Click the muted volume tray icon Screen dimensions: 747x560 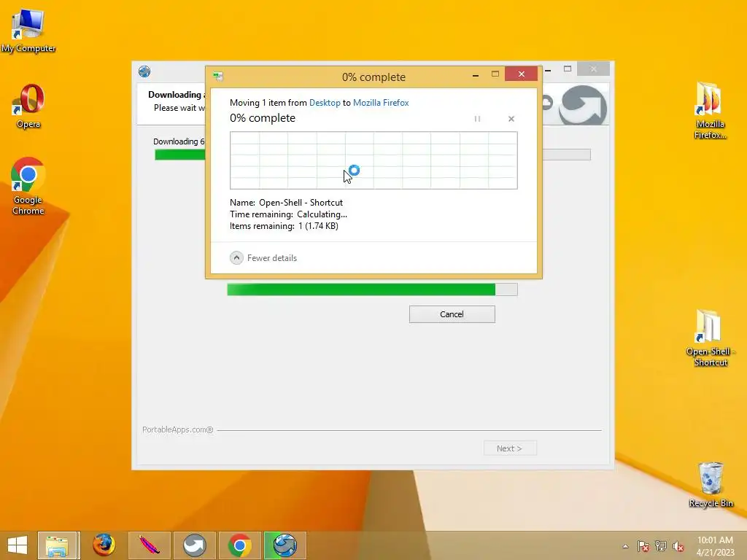click(x=678, y=546)
